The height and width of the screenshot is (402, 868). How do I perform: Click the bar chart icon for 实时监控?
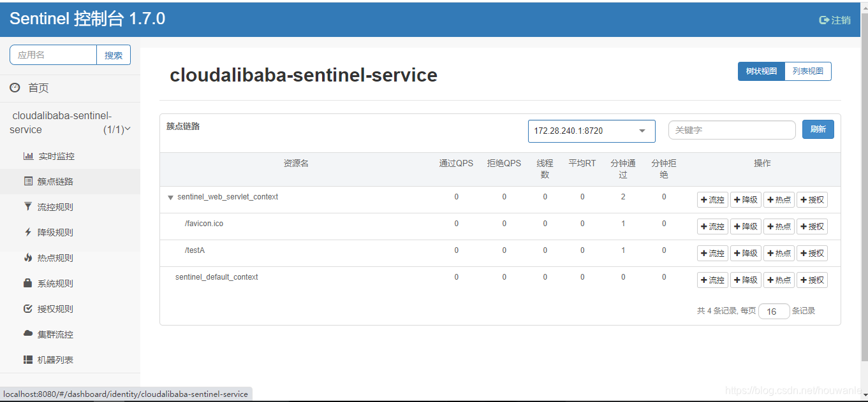[x=28, y=156]
